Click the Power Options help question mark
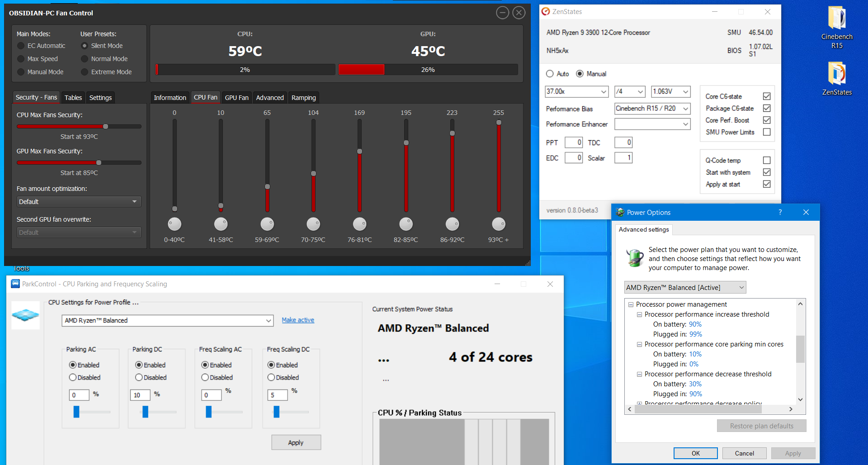This screenshot has width=868, height=465. pyautogui.click(x=780, y=212)
